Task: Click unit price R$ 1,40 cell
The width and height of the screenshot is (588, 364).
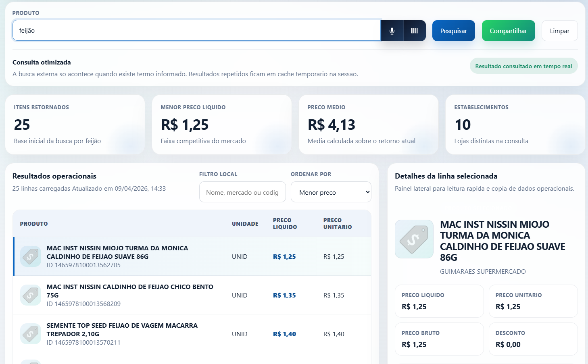Action: point(334,334)
